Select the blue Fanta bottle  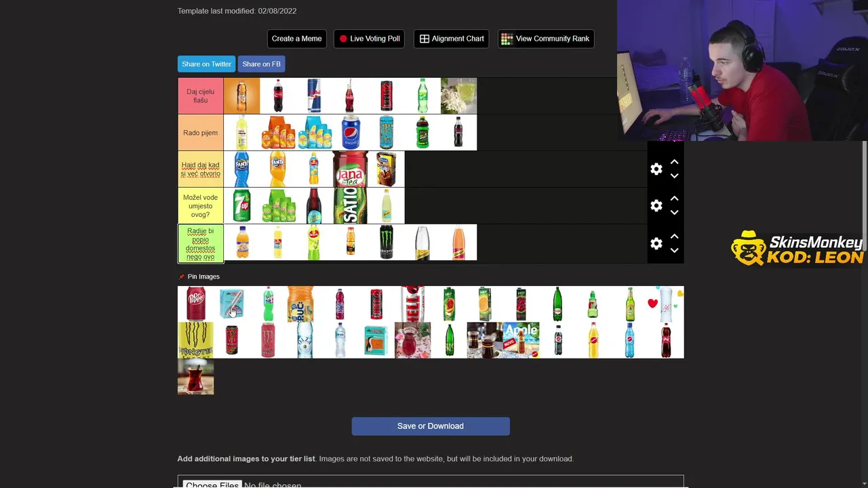241,169
